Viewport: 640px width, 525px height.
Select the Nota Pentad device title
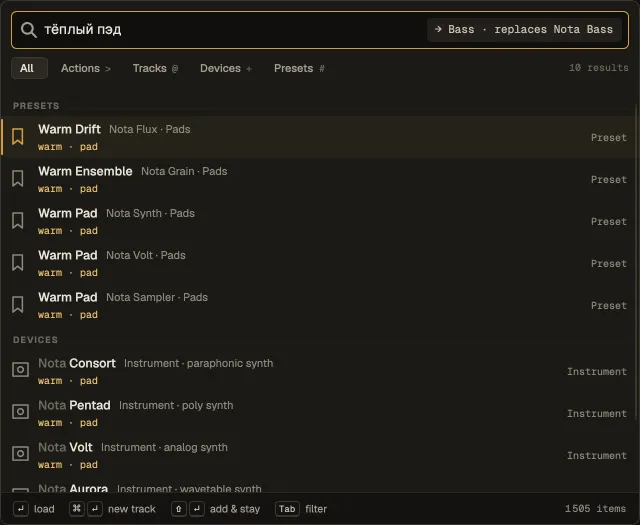[x=74, y=405]
